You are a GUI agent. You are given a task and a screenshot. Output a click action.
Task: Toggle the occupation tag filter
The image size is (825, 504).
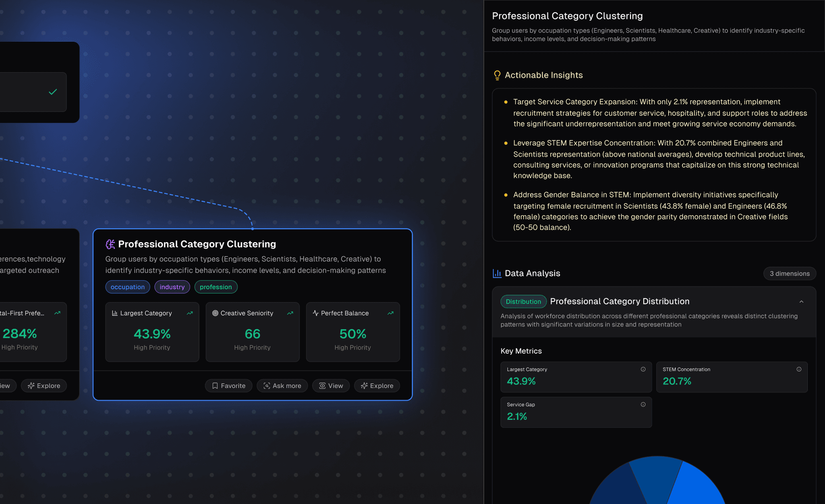click(x=127, y=287)
